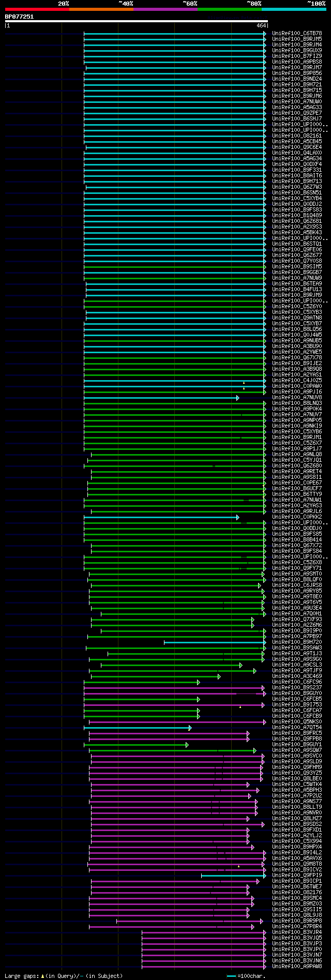Image resolution: width=331 pixels, height=980 pixels.
Task: Select the UniRef100_A5BK43 label
Action: tap(297, 232)
